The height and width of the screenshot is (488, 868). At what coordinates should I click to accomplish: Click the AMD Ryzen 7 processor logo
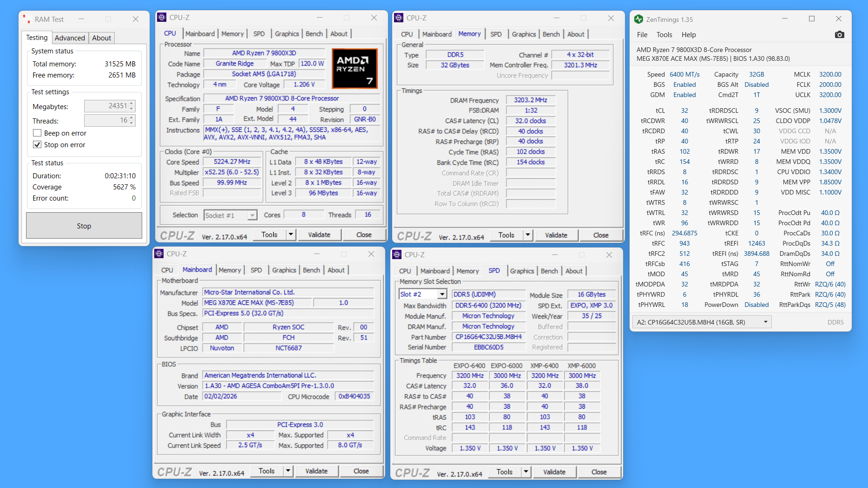(355, 68)
